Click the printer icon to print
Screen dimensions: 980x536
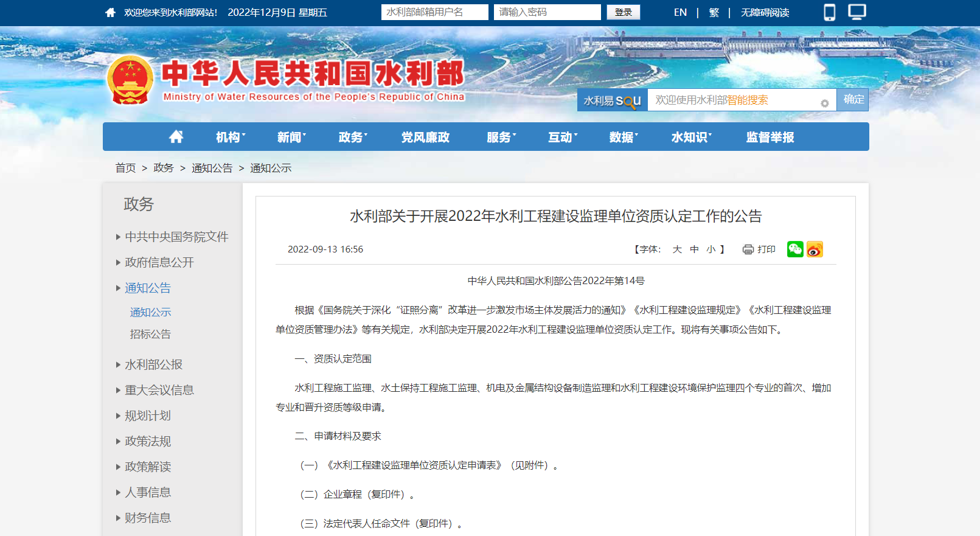(748, 249)
